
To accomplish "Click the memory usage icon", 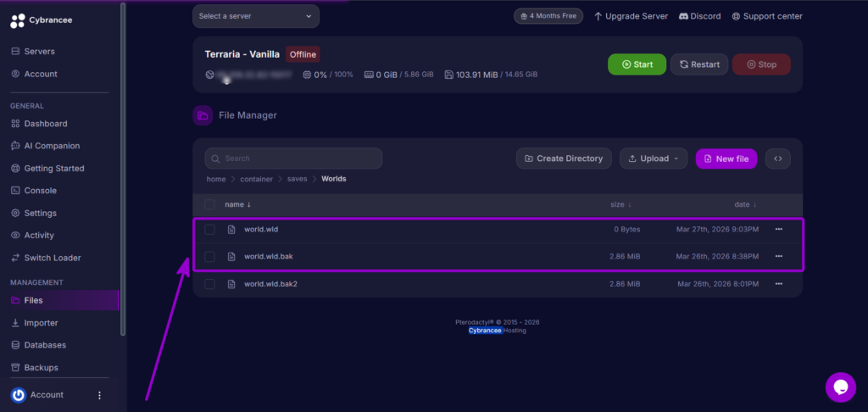I will click(x=369, y=75).
